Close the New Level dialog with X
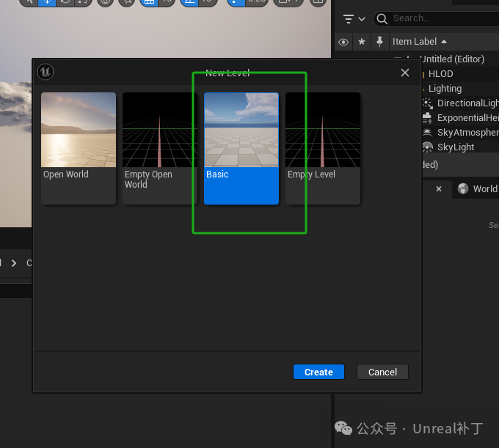This screenshot has height=448, width=499. point(405,73)
